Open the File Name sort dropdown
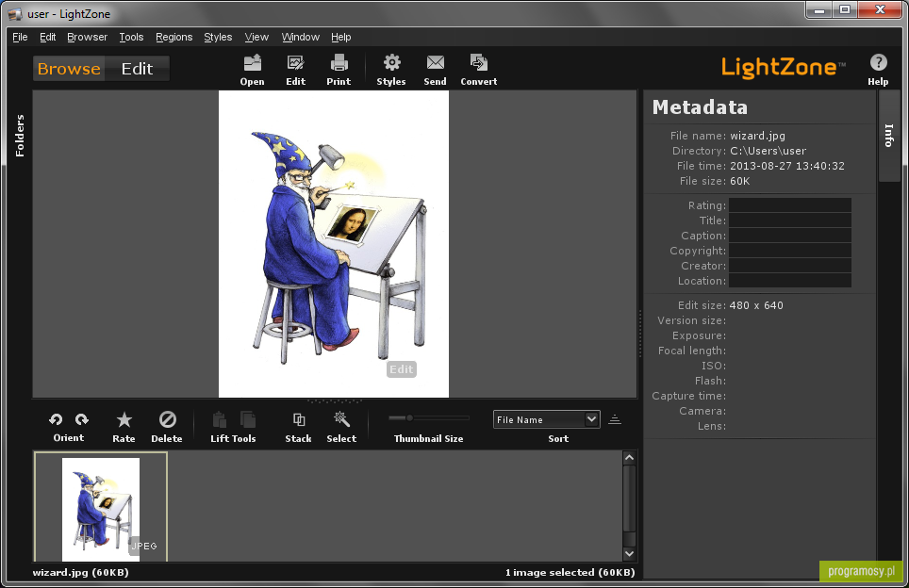909x588 pixels. point(546,419)
